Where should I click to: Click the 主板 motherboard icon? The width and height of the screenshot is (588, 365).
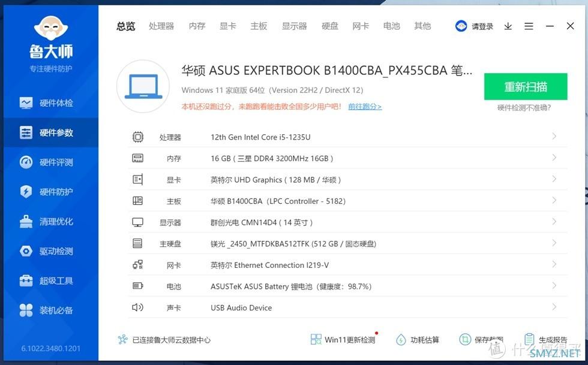(137, 201)
